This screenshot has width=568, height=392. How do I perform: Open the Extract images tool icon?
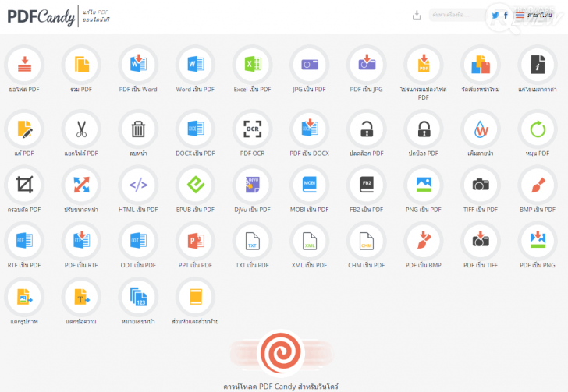24,297
